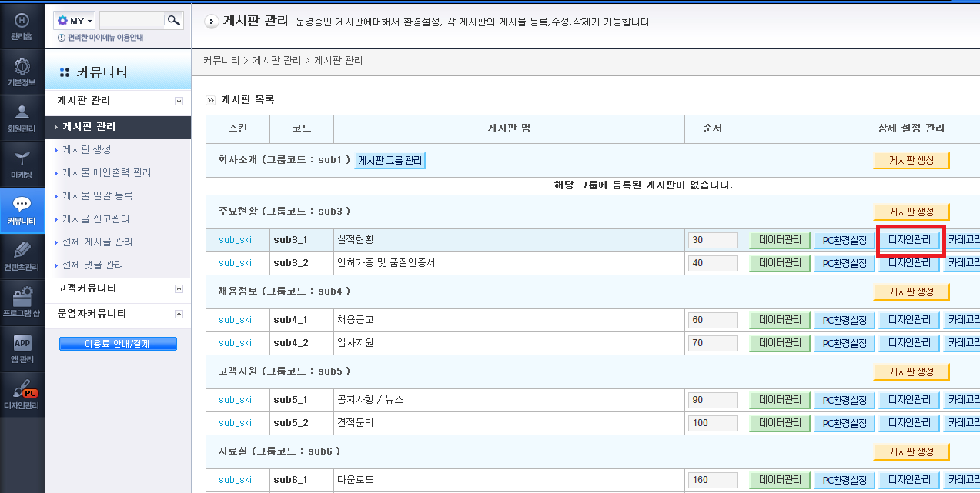Screen dimensions: 980x493
Task: Click the 게시판 그룹 관리 button
Action: (x=390, y=160)
